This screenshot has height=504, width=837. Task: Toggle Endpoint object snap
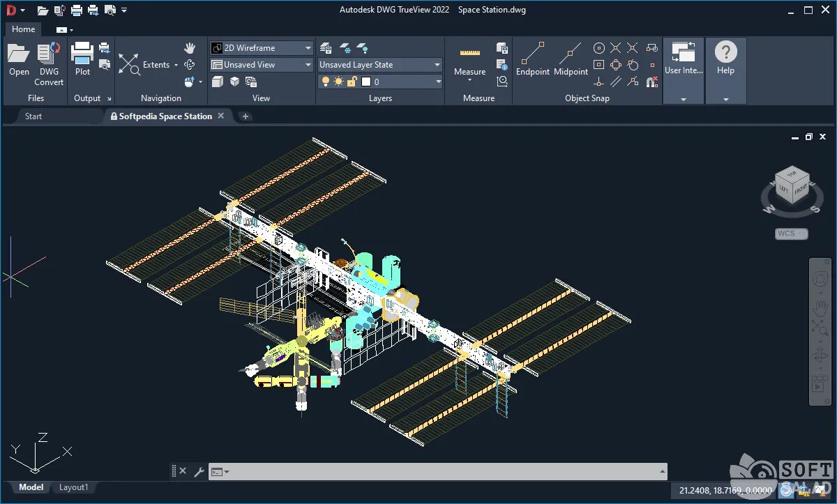pos(533,59)
